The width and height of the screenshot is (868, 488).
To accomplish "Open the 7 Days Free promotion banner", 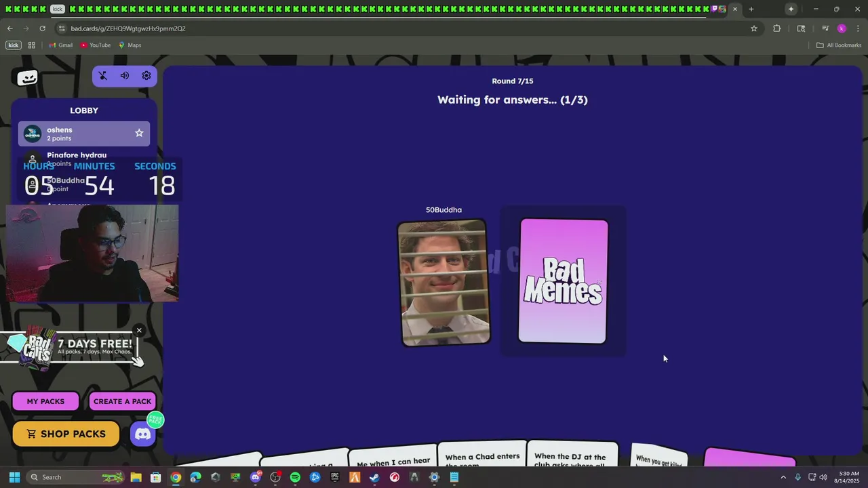I will coord(71,348).
